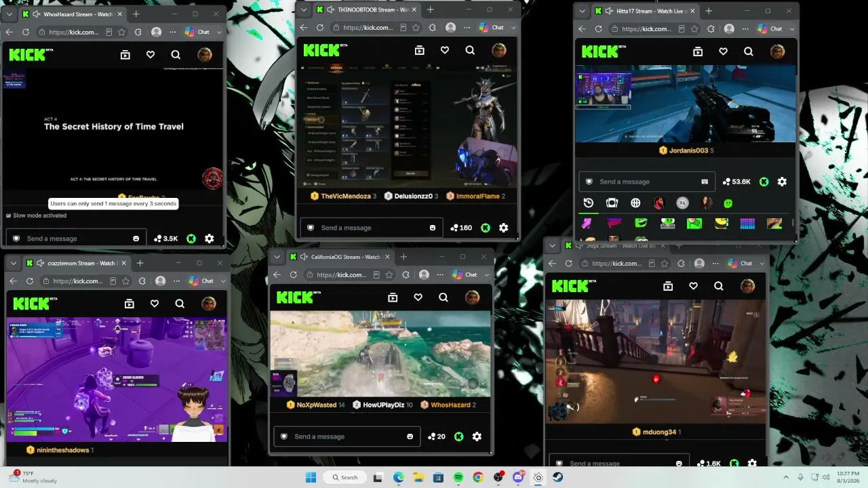Open chat settings gear in WhosHazard window
The width and height of the screenshot is (868, 488).
[x=209, y=239]
